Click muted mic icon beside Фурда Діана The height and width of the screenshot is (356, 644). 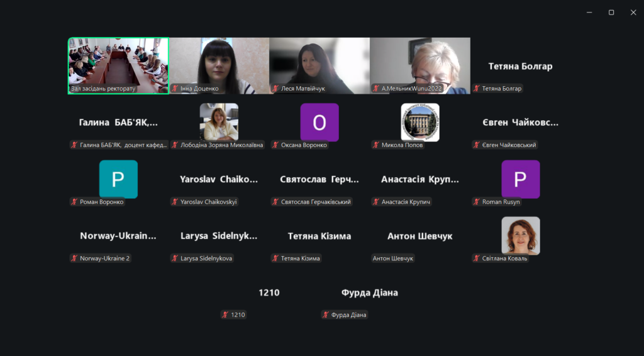(326, 315)
